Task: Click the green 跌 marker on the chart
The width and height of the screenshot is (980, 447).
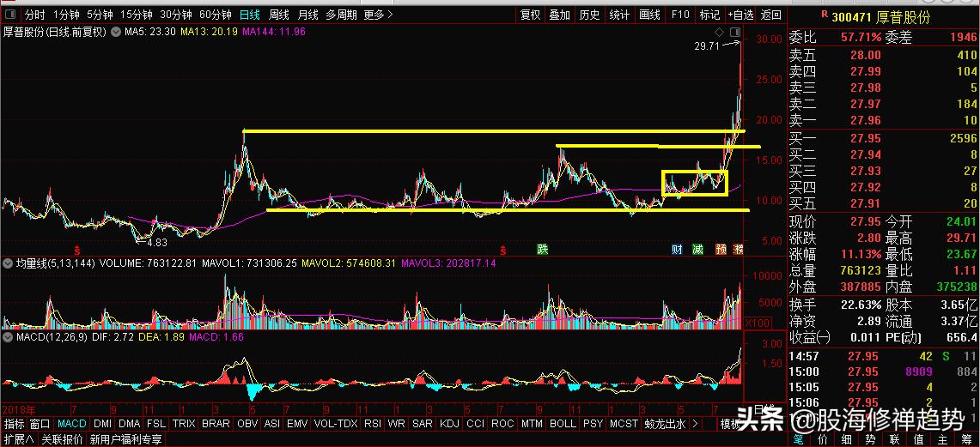Action: (x=543, y=249)
